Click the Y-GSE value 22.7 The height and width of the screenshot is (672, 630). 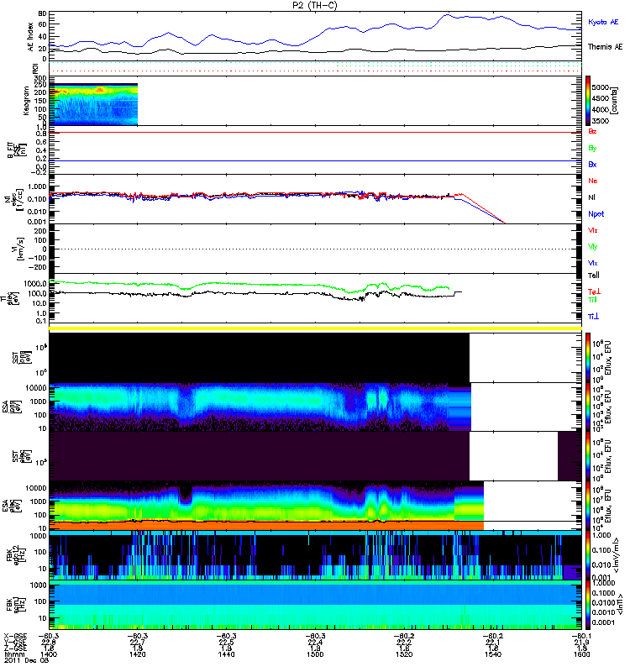[137, 642]
